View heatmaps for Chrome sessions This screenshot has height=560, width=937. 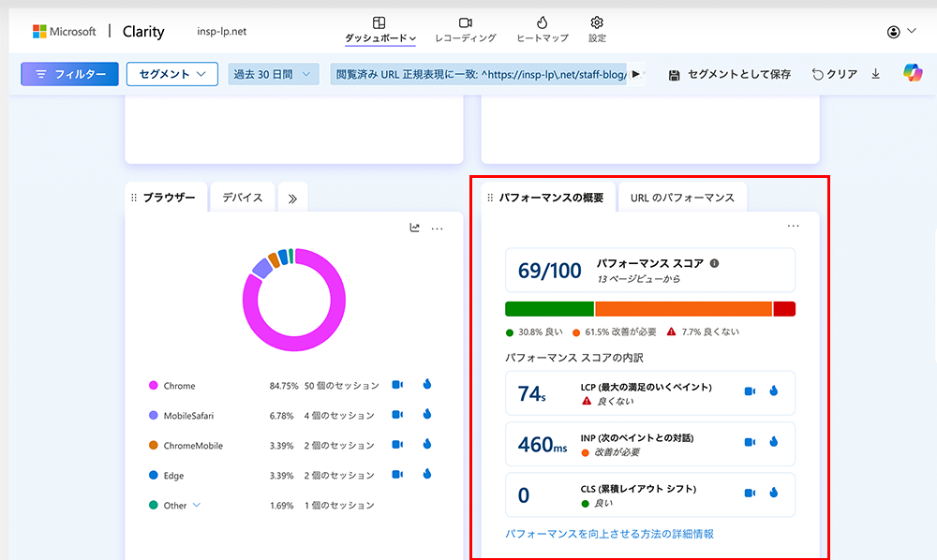coord(427,385)
